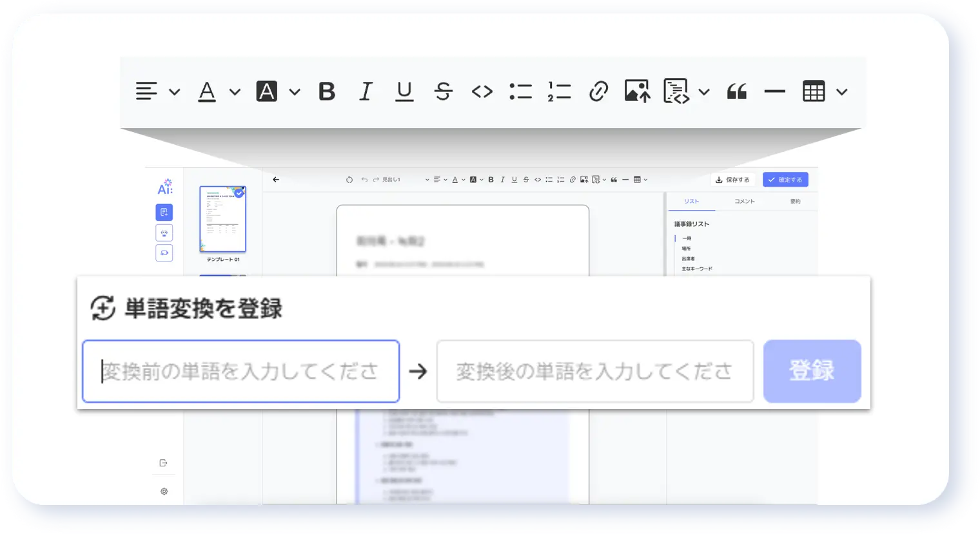Insert a horizontal line from the enlarged toolbar

[x=774, y=91]
